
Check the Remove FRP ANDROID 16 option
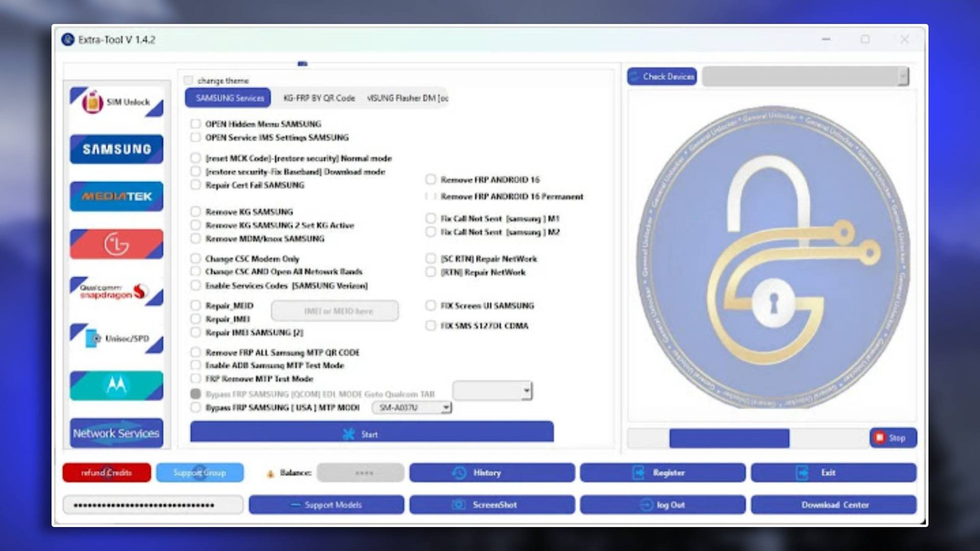click(x=431, y=179)
